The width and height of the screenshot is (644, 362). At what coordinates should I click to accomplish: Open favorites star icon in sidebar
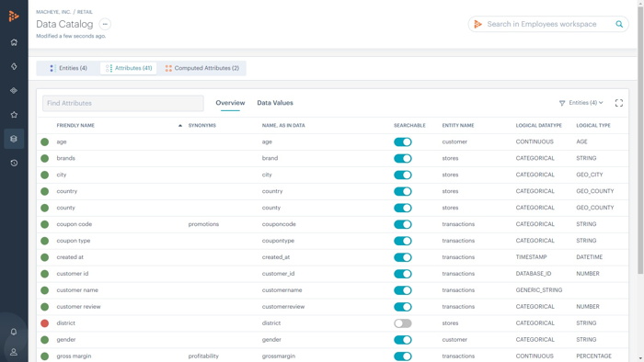pyautogui.click(x=14, y=115)
